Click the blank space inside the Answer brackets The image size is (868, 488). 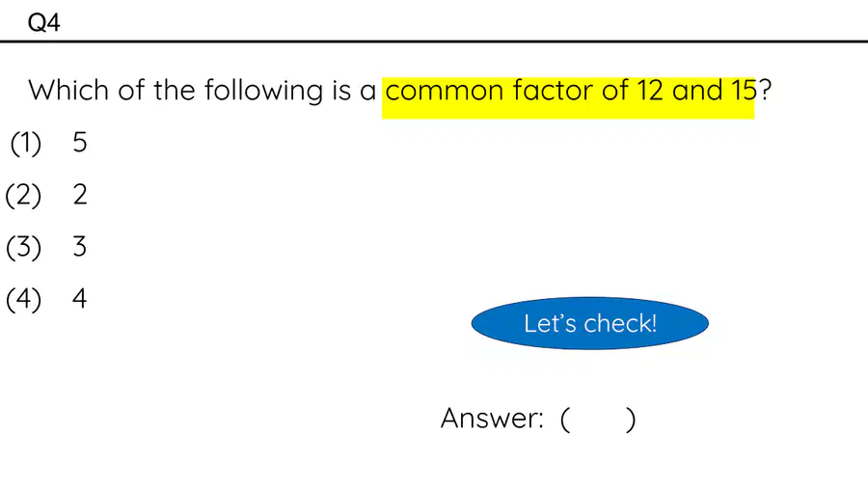[x=598, y=419]
